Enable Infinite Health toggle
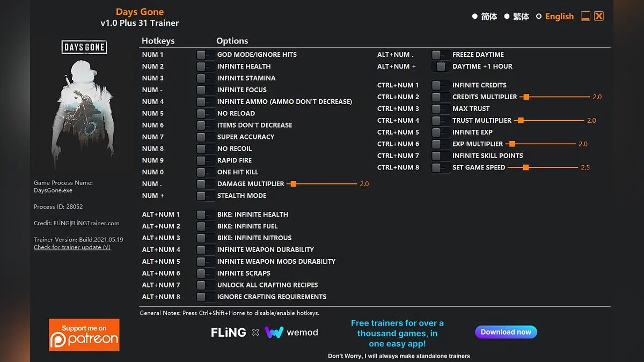 click(205, 67)
